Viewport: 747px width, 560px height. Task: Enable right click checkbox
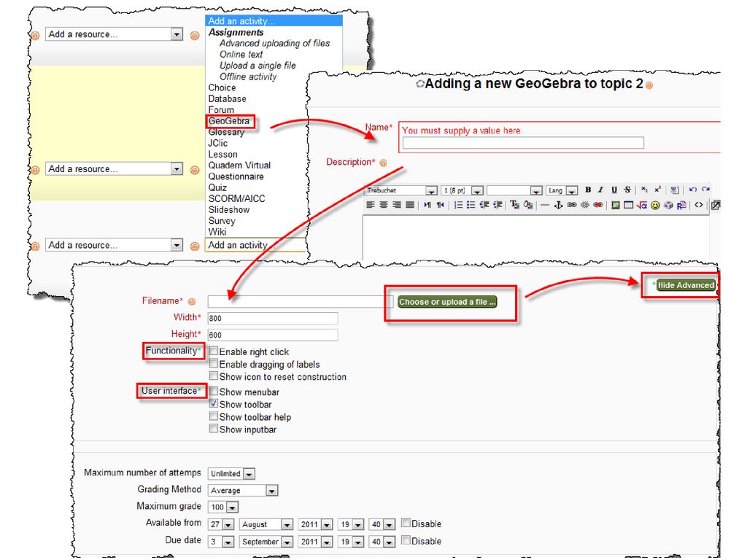pyautogui.click(x=214, y=351)
